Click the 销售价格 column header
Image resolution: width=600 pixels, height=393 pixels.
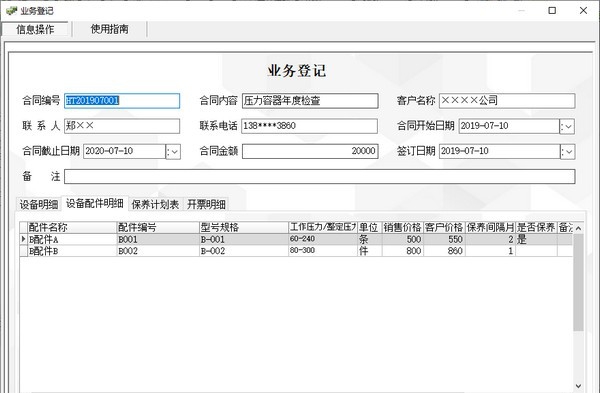click(403, 227)
